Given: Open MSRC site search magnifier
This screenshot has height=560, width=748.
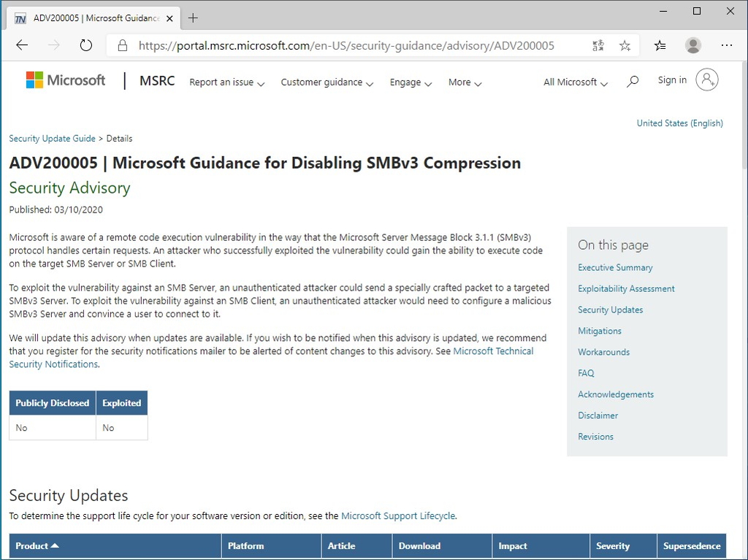Looking at the screenshot, I should (x=633, y=82).
